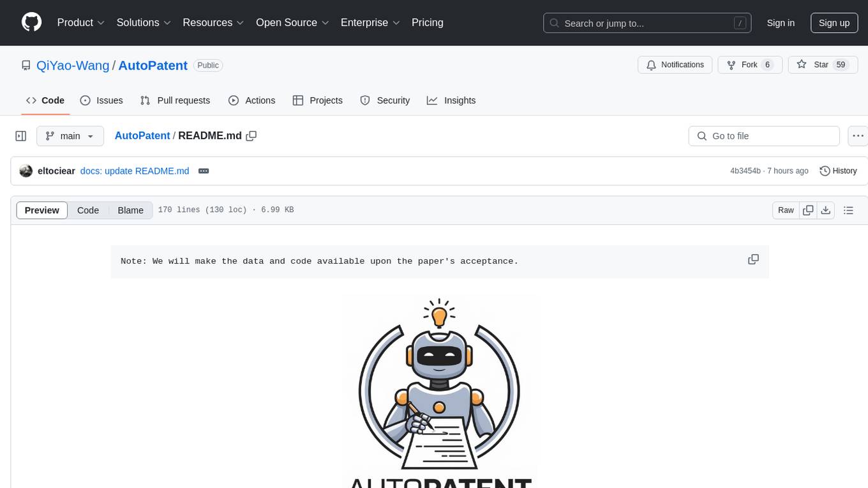Open QiYao-Wang owner profile

tap(73, 65)
